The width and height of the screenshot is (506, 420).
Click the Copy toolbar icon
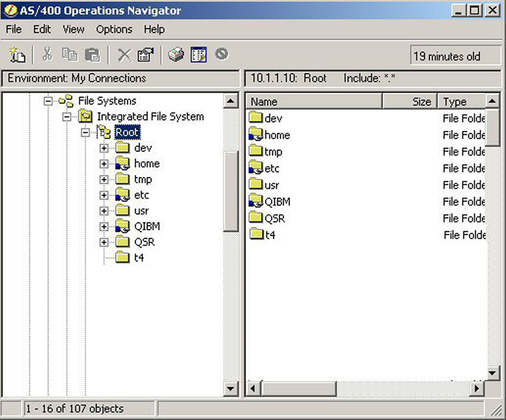pyautogui.click(x=70, y=55)
